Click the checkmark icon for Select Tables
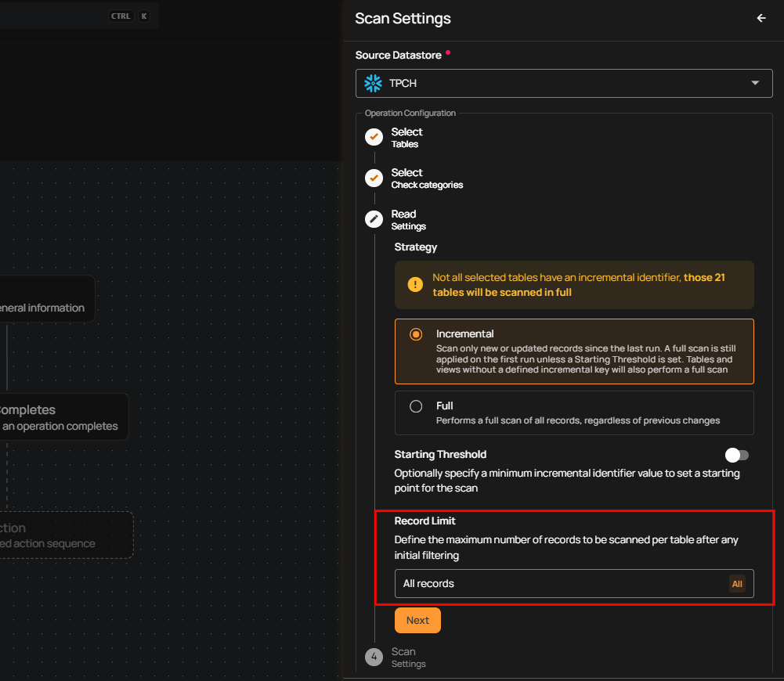The image size is (784, 681). click(374, 137)
